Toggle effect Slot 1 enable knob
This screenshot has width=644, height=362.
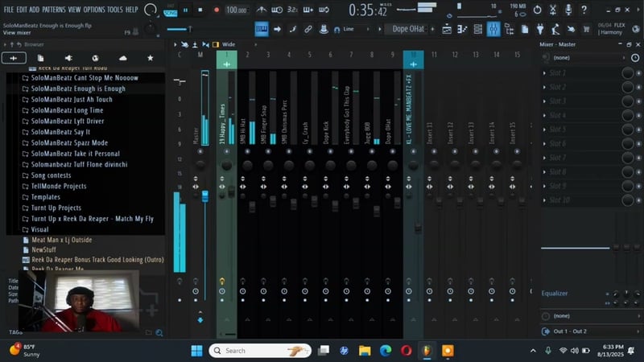coord(627,72)
